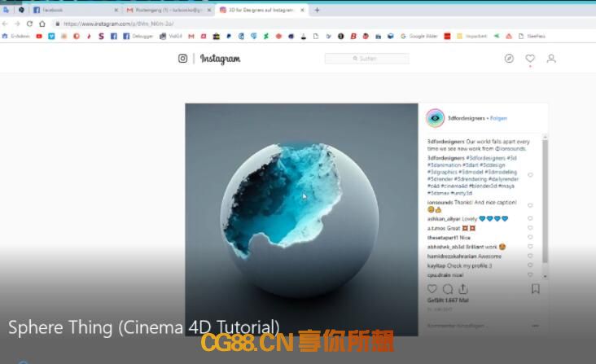Like the a.t.mos Great comment
Image resolution: width=596 pixels, height=364 pixels.
pos(530,228)
